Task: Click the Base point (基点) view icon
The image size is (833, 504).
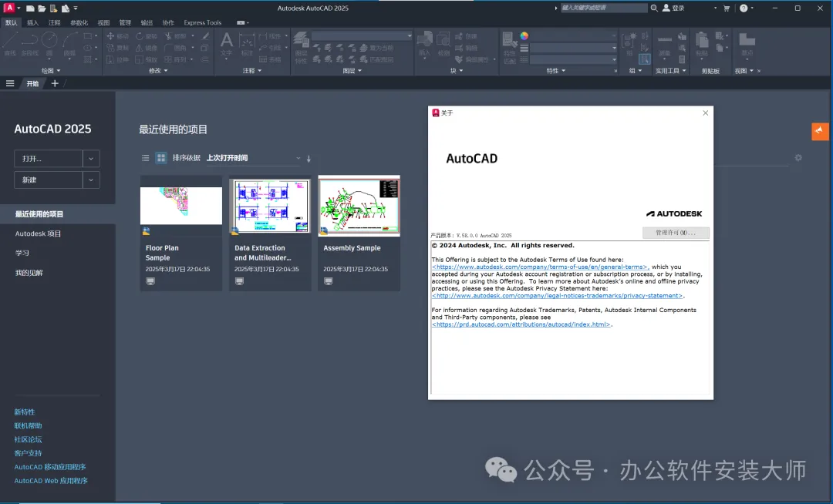Action: click(x=747, y=43)
